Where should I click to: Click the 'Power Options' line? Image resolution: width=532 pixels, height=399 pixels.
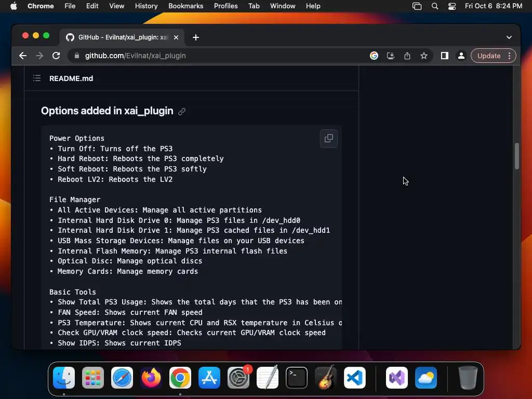(77, 138)
